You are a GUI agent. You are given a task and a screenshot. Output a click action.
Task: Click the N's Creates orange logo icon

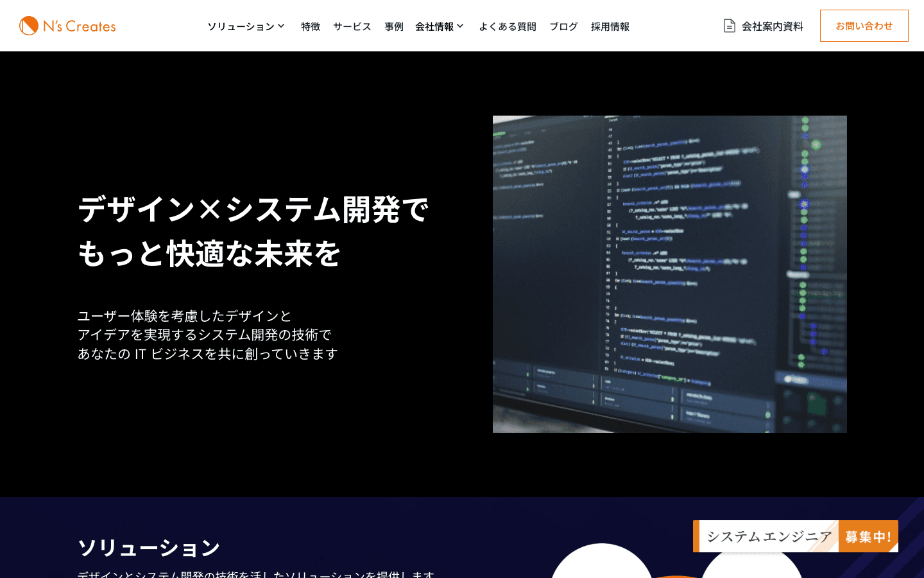29,26
